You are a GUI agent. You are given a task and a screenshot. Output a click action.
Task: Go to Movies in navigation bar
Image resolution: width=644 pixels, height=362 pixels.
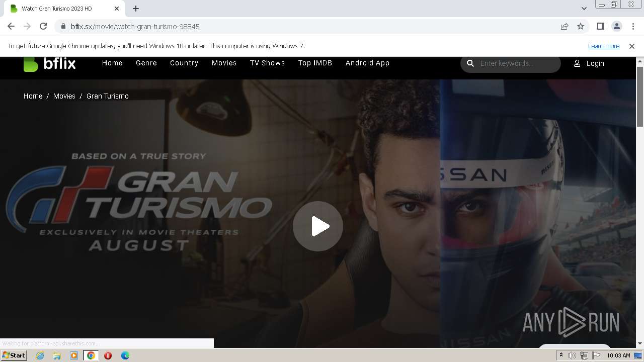click(x=224, y=63)
